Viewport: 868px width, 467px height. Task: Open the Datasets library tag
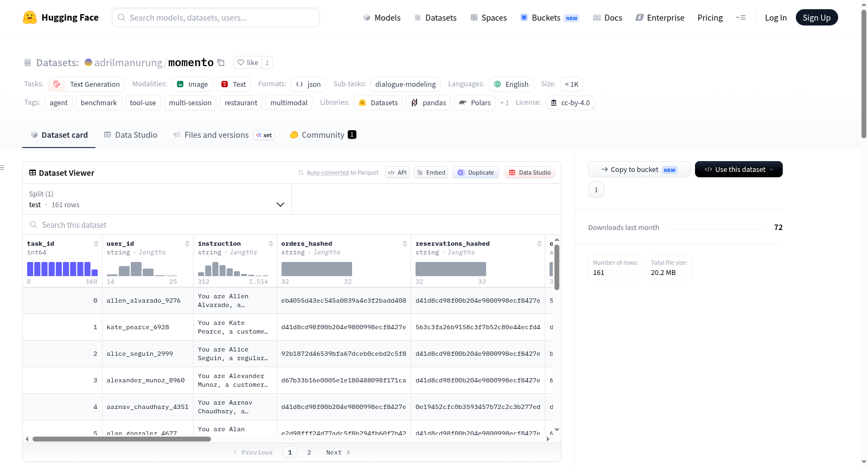pyautogui.click(x=378, y=103)
